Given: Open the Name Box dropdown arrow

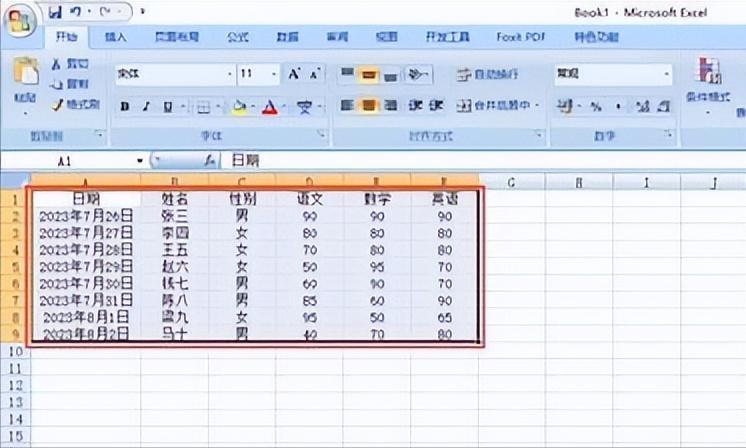Looking at the screenshot, I should [x=139, y=161].
